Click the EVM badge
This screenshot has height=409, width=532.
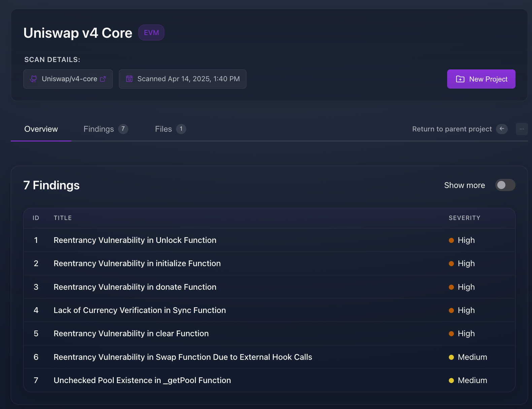click(151, 33)
